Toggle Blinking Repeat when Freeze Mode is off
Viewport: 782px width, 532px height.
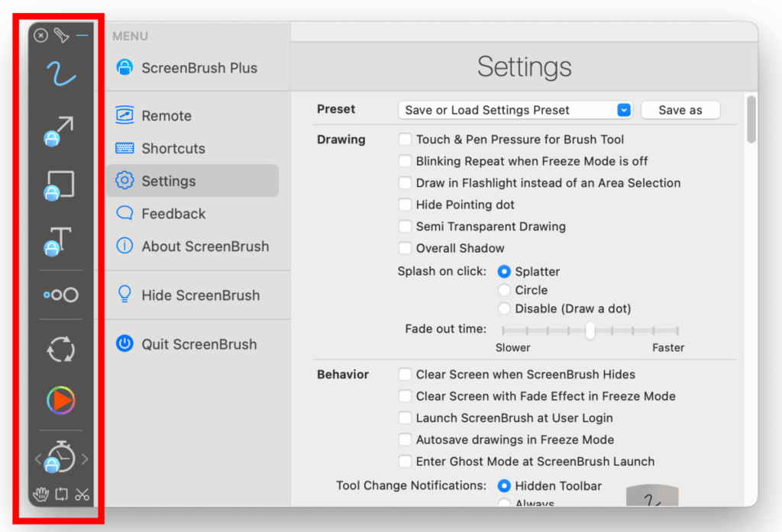click(x=405, y=161)
